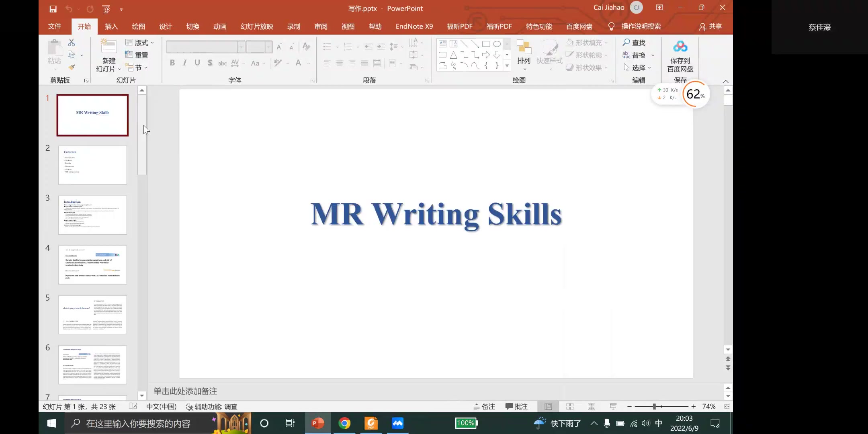Toggle center text alignment
Image resolution: width=868 pixels, height=434 pixels.
tap(340, 63)
